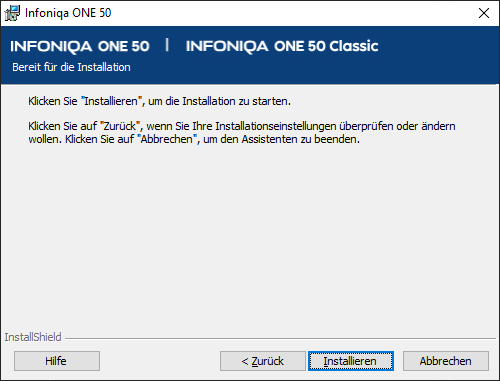
Task: Go back with the Zurück button
Action: (263, 361)
